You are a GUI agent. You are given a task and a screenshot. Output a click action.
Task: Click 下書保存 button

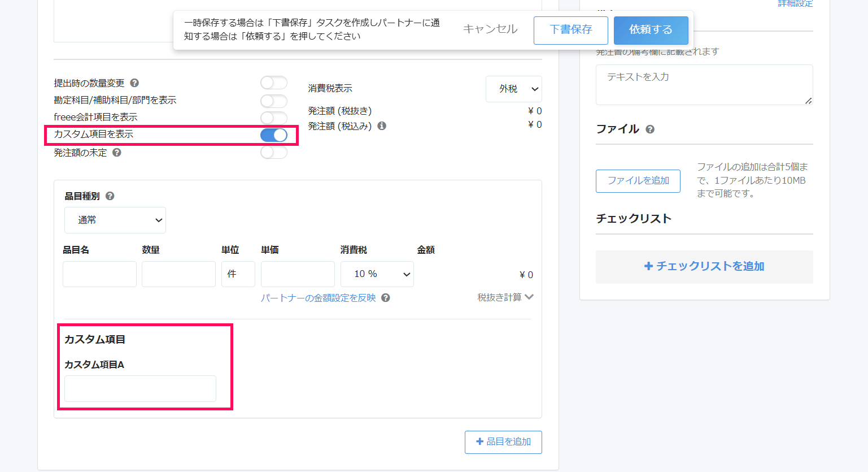[x=571, y=30]
